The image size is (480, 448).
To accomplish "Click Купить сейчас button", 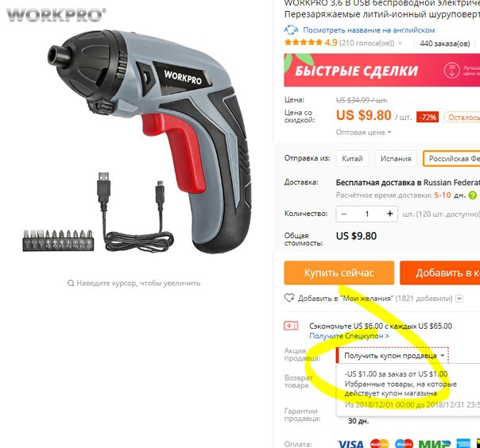I will tap(339, 272).
